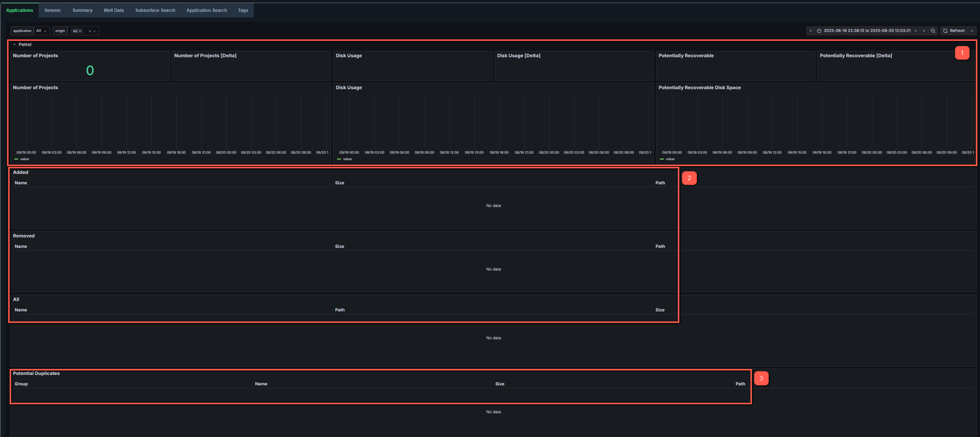Open the time range picker

pos(867,31)
